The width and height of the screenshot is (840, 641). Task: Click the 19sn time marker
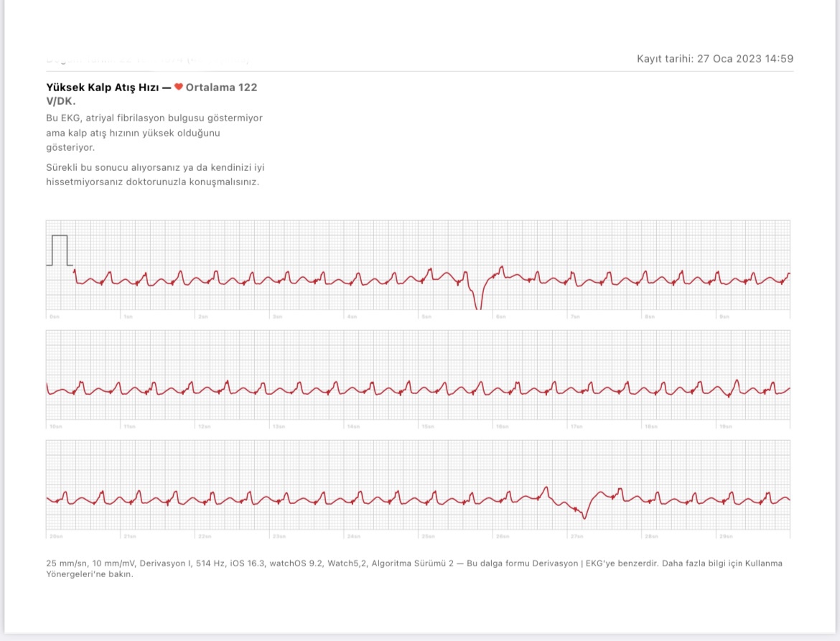(x=725, y=427)
